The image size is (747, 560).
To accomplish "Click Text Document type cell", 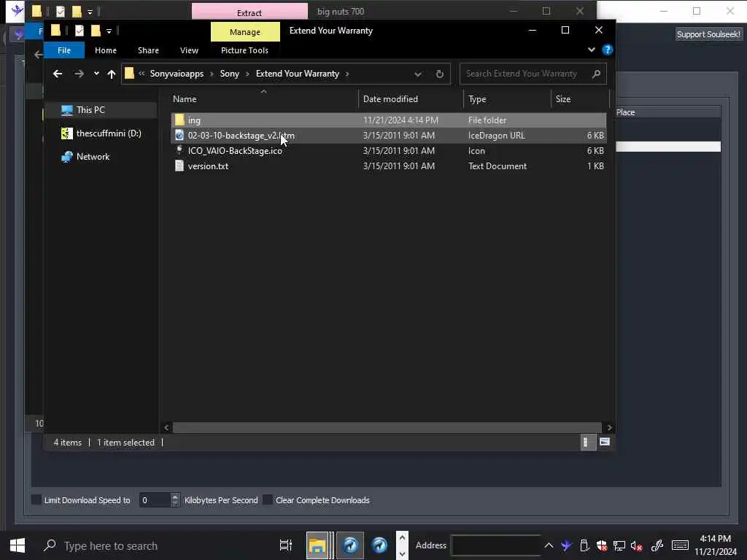I will 498,166.
